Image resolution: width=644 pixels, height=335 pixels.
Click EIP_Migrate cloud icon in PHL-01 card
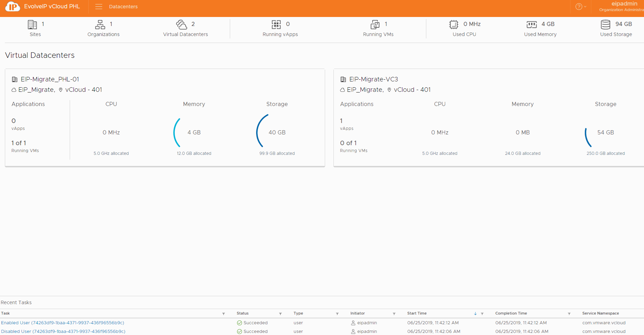tap(14, 90)
